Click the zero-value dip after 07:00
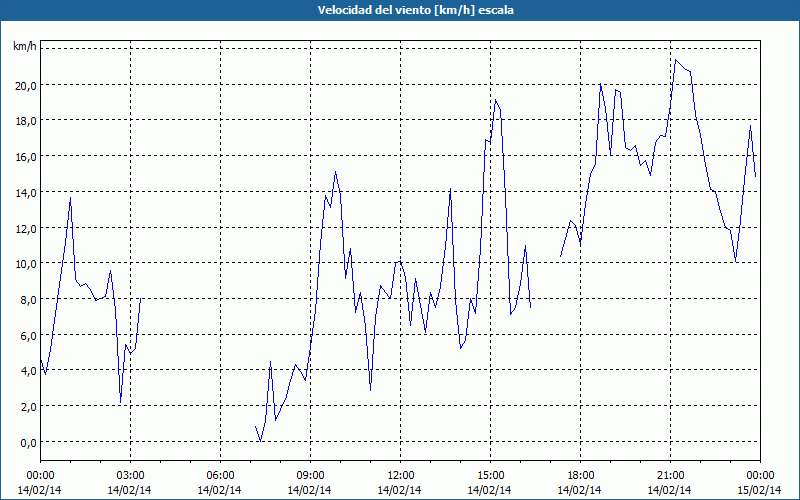 point(261,441)
